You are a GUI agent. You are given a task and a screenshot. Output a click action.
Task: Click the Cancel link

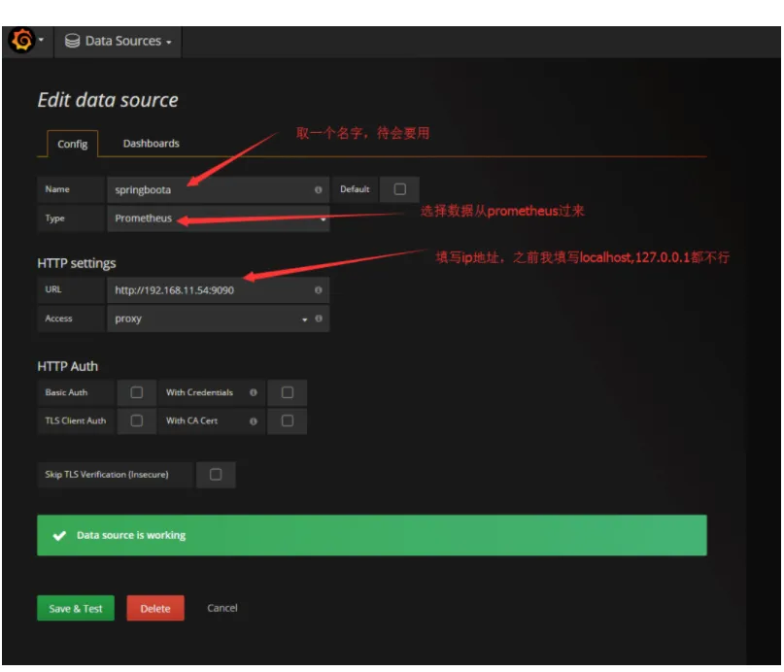pyautogui.click(x=222, y=608)
